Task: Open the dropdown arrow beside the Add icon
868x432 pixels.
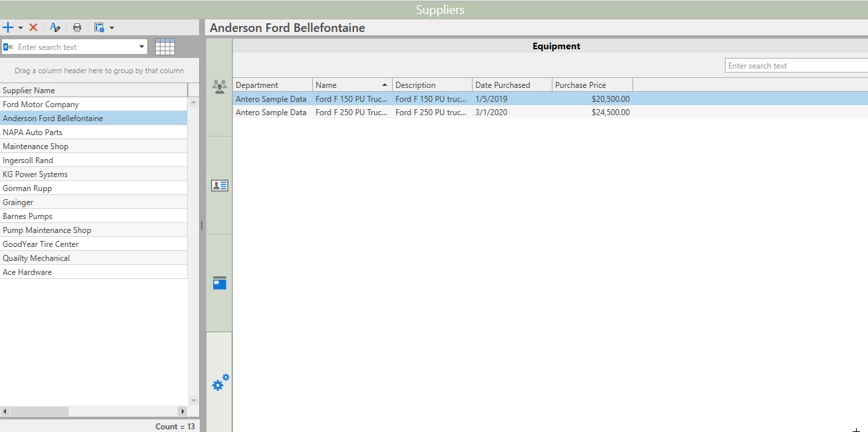Action: coord(21,28)
